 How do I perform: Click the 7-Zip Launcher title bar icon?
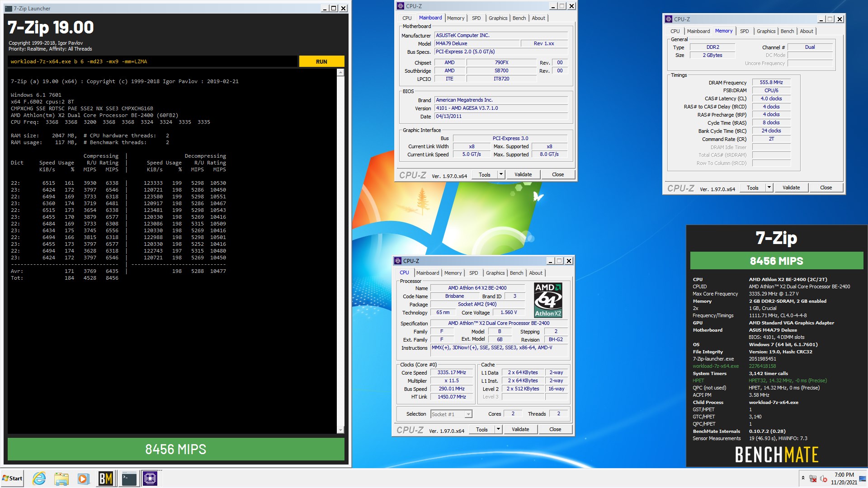[8, 8]
